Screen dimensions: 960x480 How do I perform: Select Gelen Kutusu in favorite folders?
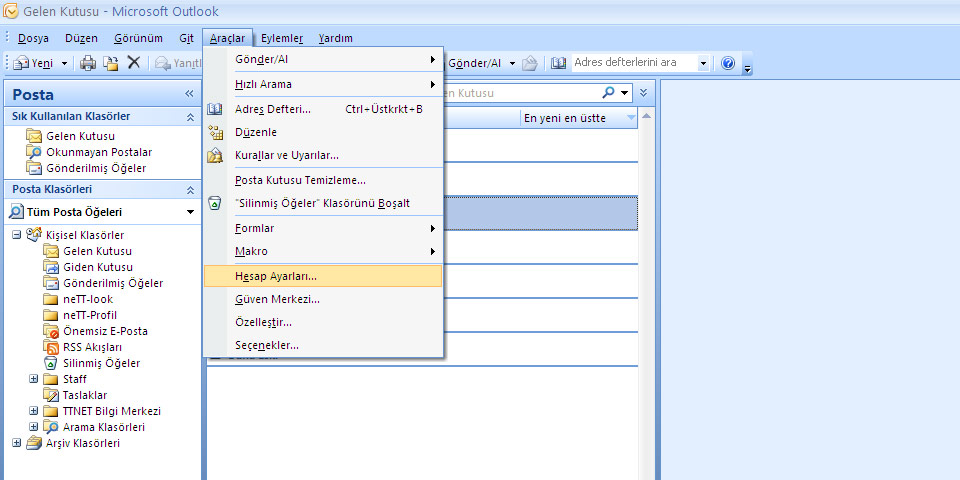tap(80, 136)
